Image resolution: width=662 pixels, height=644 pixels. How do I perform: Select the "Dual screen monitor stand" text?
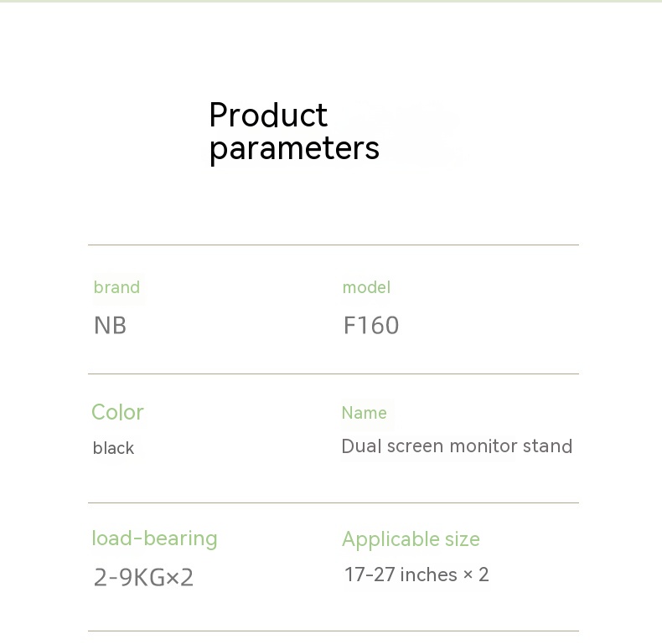[x=457, y=446]
